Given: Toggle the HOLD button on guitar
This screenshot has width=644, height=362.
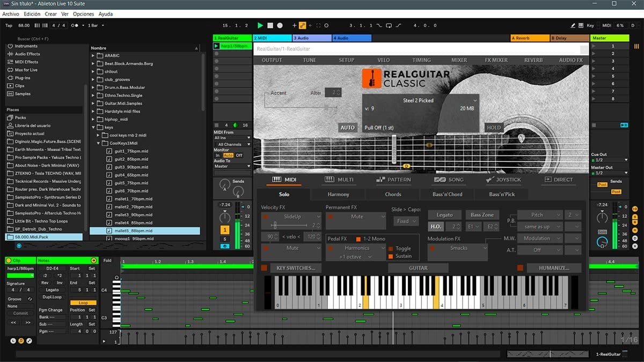Looking at the screenshot, I should [x=494, y=128].
